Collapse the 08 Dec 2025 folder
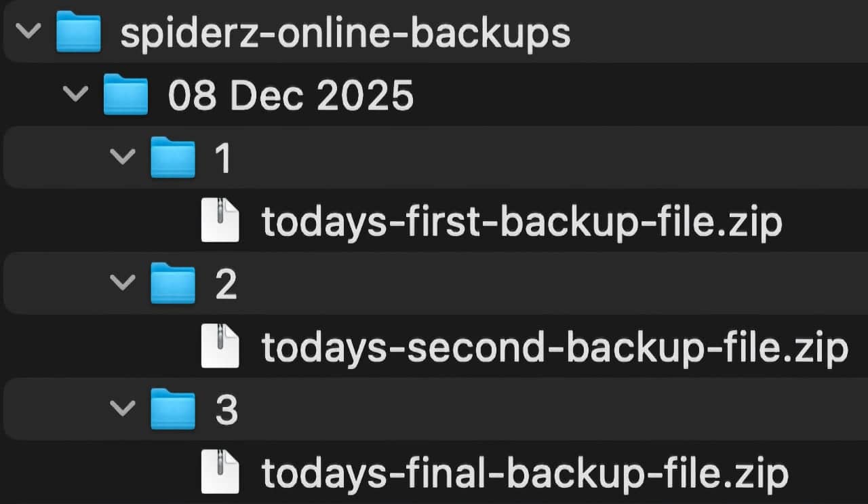Screen dimensions: 868x504 (x=76, y=95)
